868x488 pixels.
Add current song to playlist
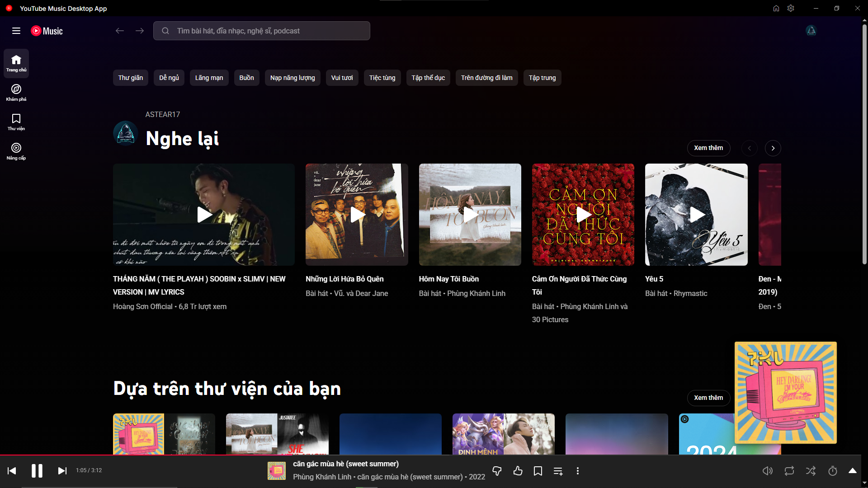click(558, 471)
